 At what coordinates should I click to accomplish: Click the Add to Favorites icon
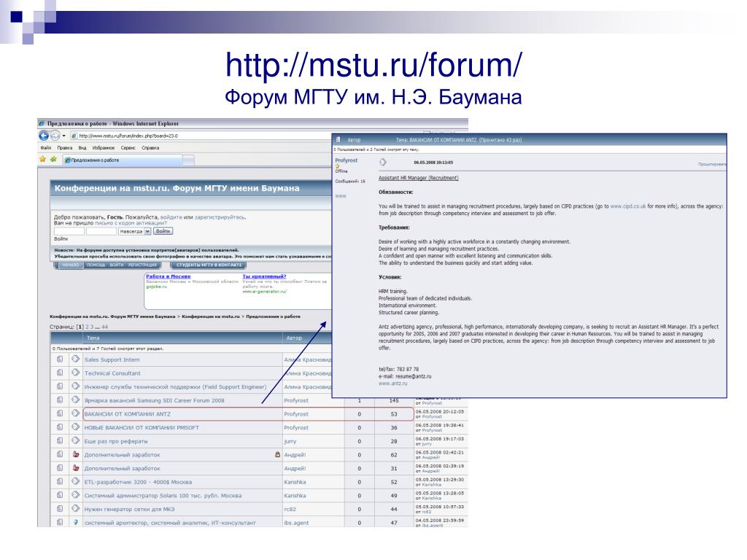pyautogui.click(x=53, y=160)
